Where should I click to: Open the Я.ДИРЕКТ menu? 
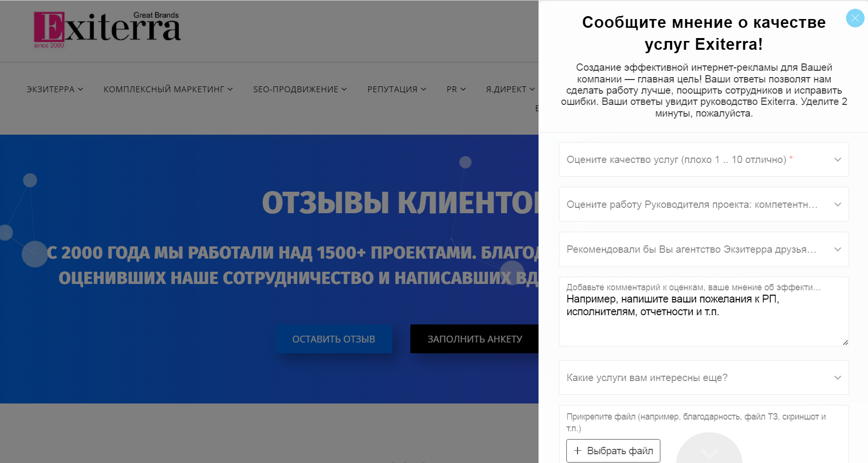click(510, 89)
